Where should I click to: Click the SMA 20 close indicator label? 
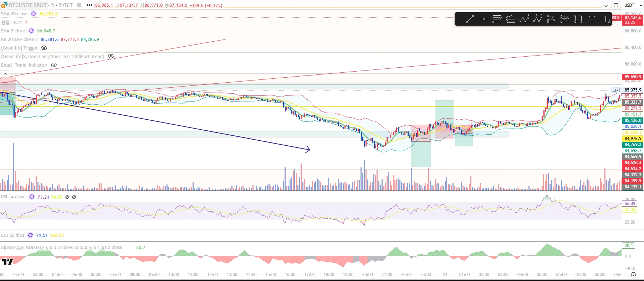click(x=14, y=14)
